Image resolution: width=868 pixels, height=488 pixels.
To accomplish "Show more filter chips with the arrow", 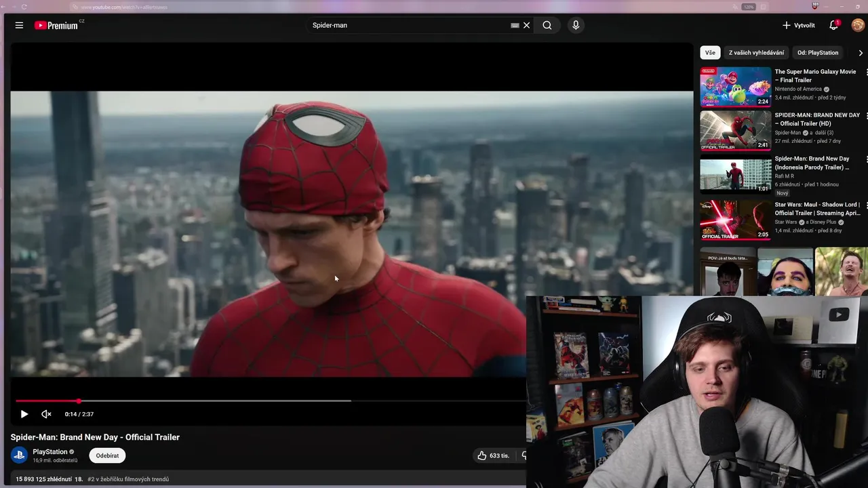I will coord(861,53).
